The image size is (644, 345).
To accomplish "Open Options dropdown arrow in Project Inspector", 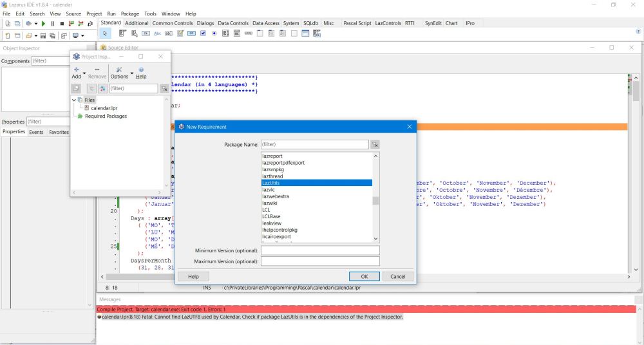I will coord(132,73).
